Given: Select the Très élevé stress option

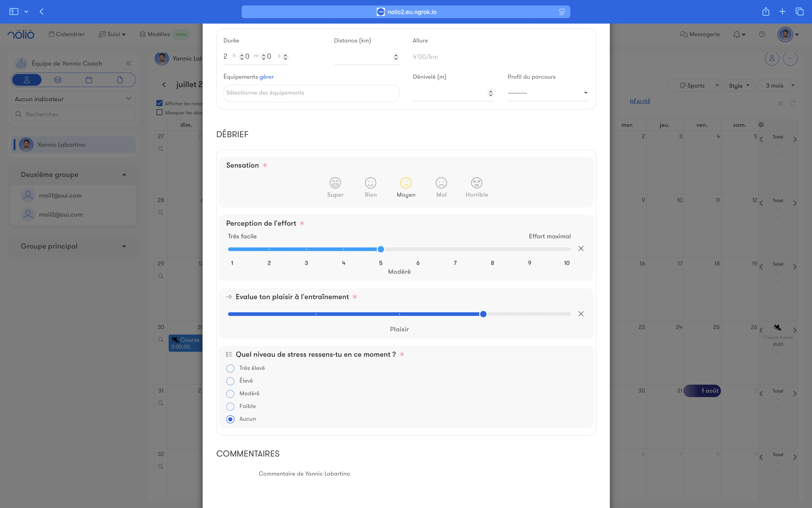Looking at the screenshot, I should tap(230, 369).
